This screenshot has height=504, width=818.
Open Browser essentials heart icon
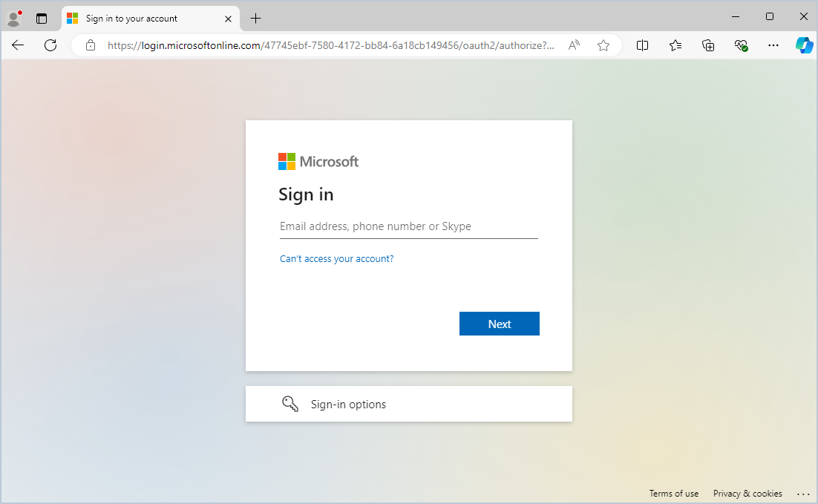pos(741,45)
